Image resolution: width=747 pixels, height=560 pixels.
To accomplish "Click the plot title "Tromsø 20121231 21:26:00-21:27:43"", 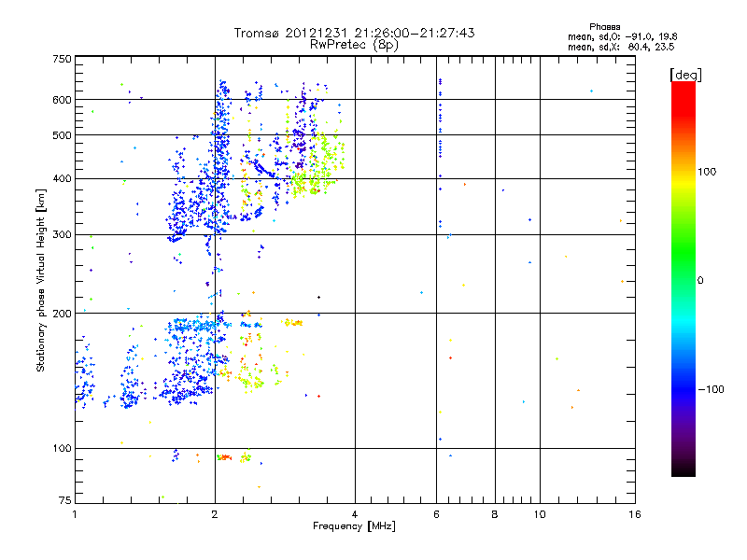I will 354,33.
